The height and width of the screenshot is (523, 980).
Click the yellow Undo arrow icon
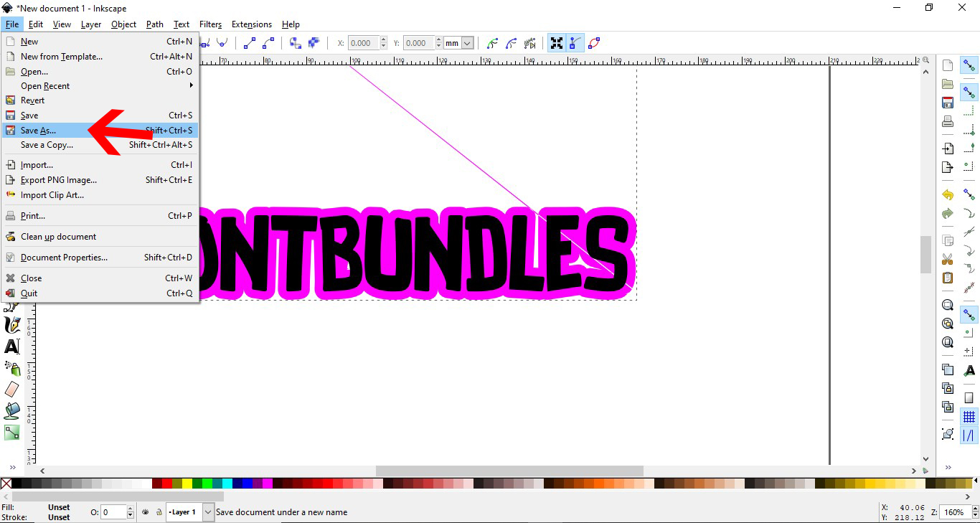[948, 194]
